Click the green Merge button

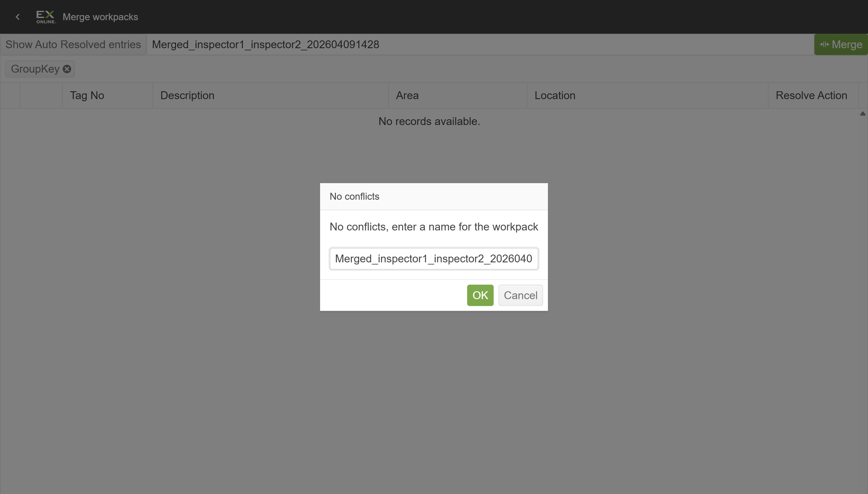[841, 45]
